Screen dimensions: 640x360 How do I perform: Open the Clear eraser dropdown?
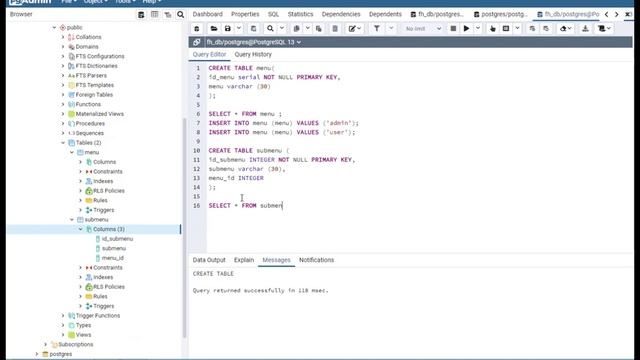click(x=565, y=29)
